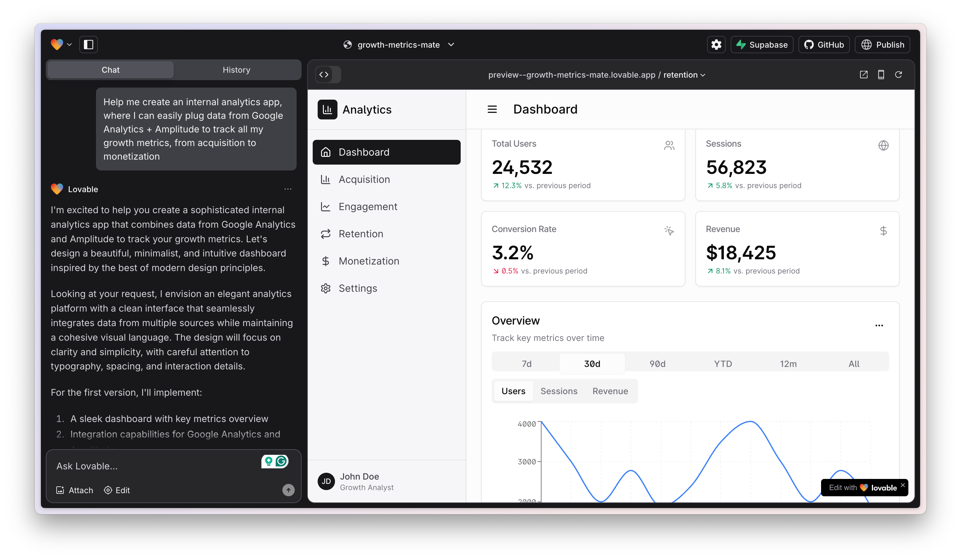Screen dimensions: 961x560
Task: Open Lovable message three-dot options
Action: pyautogui.click(x=288, y=189)
